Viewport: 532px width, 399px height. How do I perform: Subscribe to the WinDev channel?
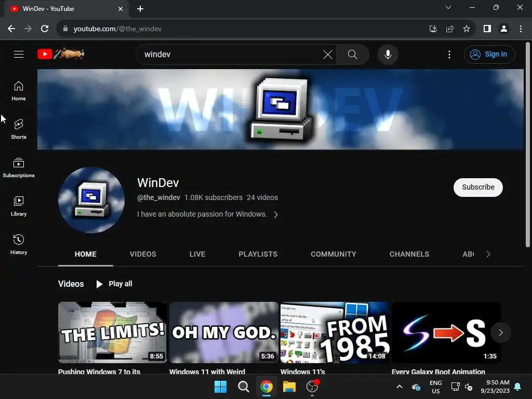[x=478, y=187]
